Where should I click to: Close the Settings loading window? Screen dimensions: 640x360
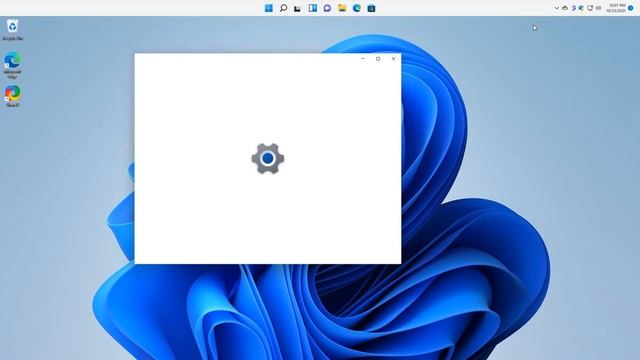tap(393, 59)
